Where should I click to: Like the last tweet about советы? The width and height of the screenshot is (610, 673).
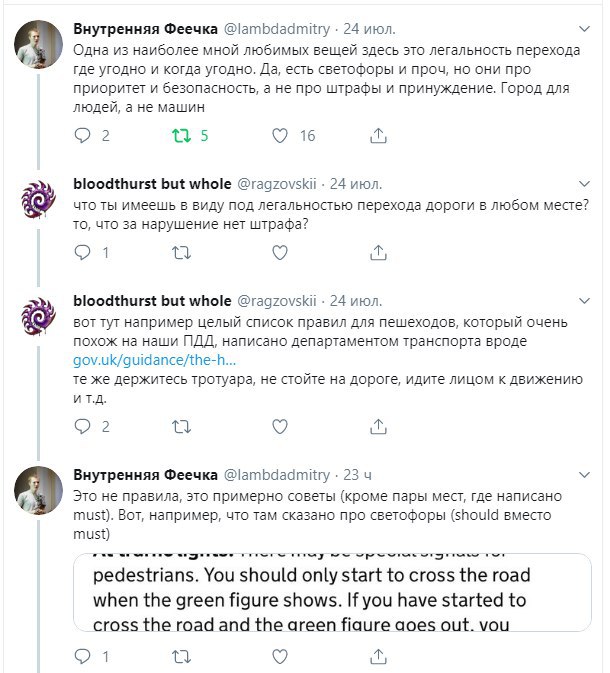click(x=281, y=657)
